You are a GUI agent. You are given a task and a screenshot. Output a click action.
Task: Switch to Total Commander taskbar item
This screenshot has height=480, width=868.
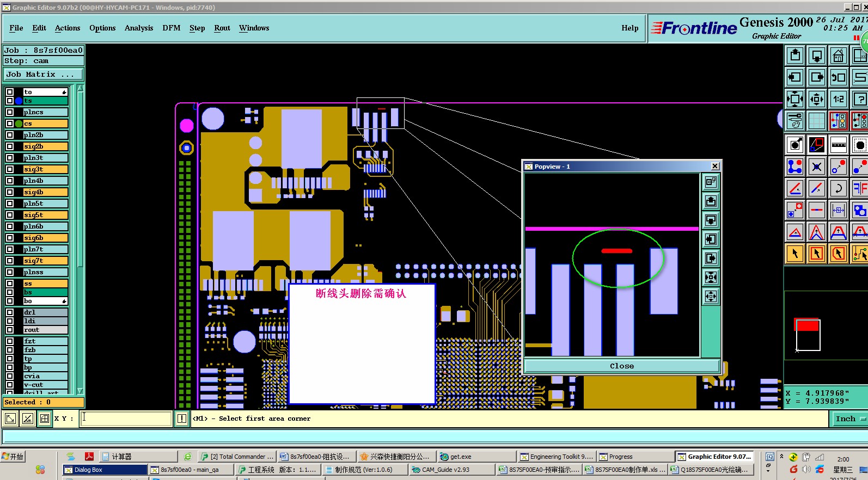[x=236, y=457]
